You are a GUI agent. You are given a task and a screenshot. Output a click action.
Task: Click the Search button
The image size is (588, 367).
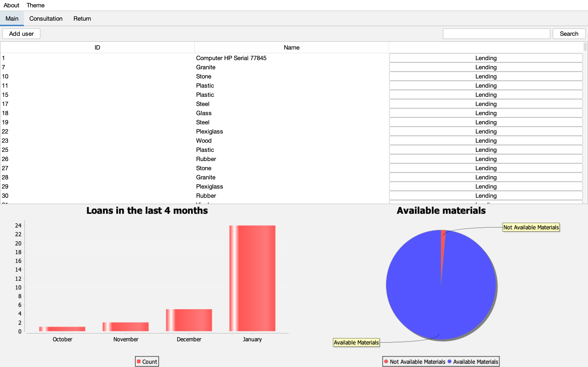569,33
